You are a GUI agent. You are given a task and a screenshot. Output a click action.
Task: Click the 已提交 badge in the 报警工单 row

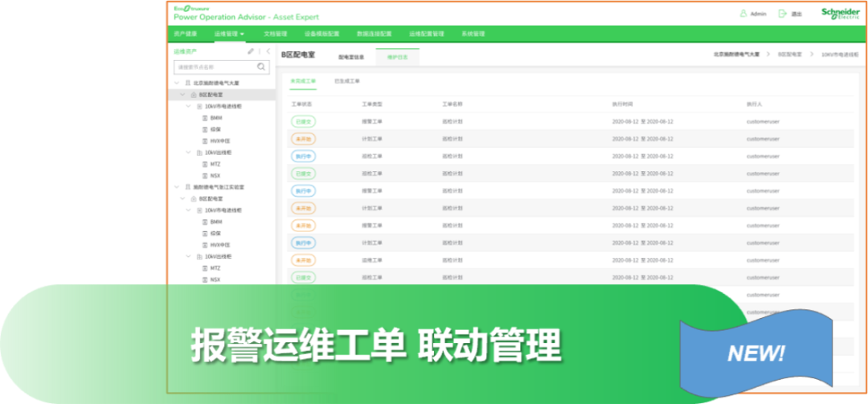coord(303,121)
